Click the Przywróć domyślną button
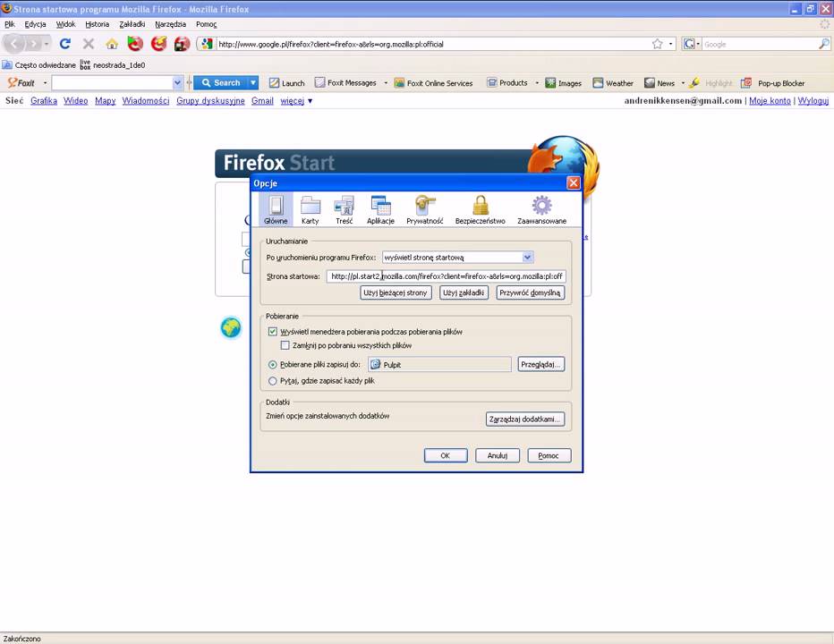 [530, 292]
